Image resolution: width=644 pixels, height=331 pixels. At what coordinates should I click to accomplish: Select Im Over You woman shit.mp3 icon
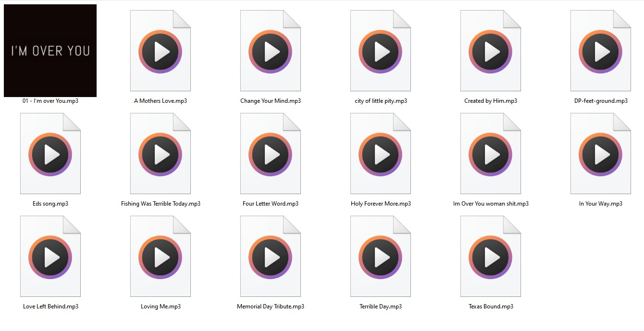pyautogui.click(x=491, y=154)
